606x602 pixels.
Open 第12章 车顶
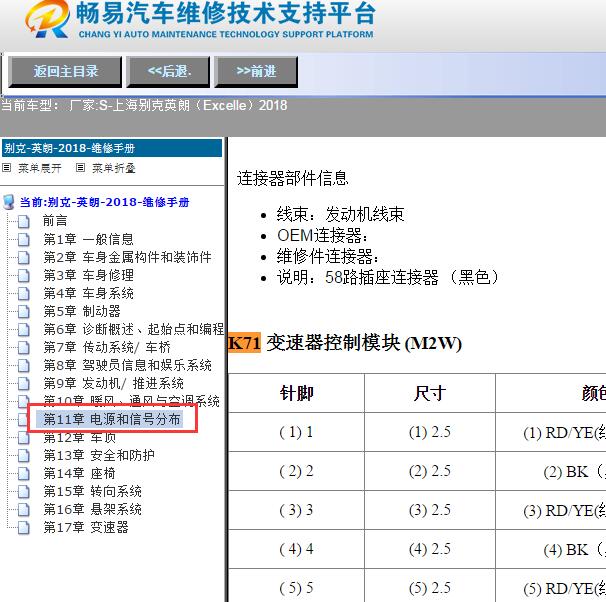(79, 438)
